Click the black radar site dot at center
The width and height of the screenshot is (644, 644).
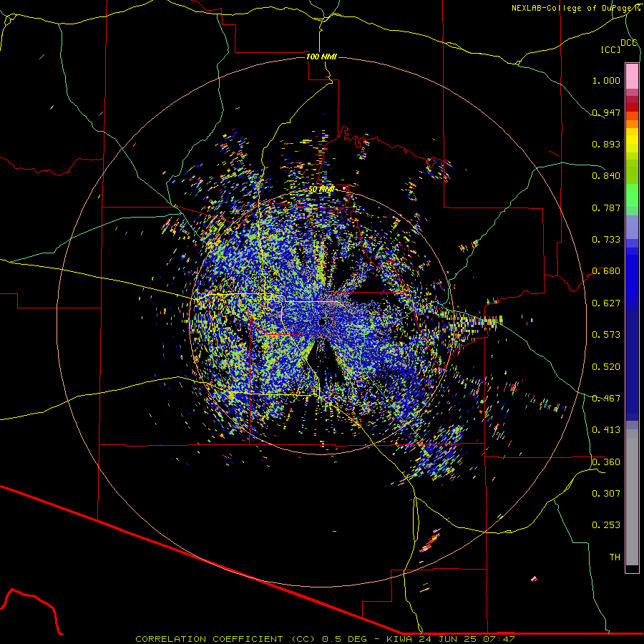coord(322,323)
